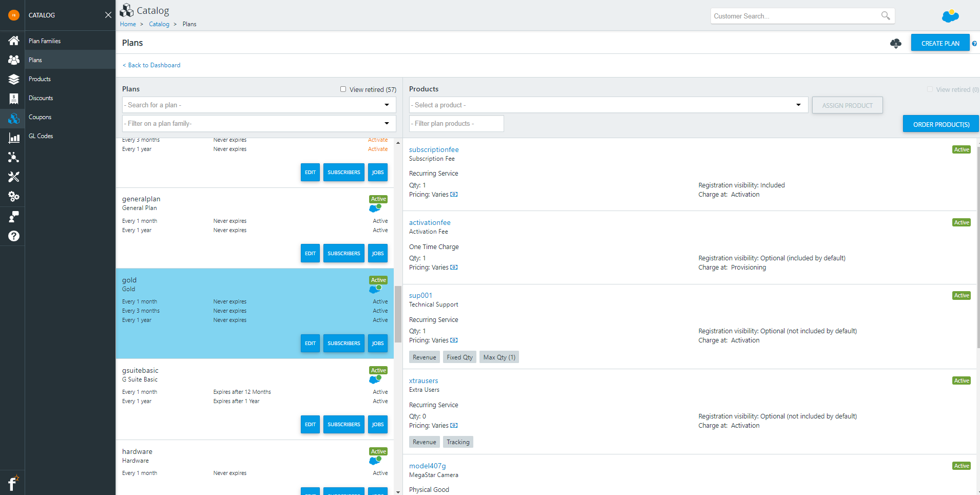Open Products using the layers sidebar icon
Viewport: 980px width, 495px height.
[x=13, y=79]
